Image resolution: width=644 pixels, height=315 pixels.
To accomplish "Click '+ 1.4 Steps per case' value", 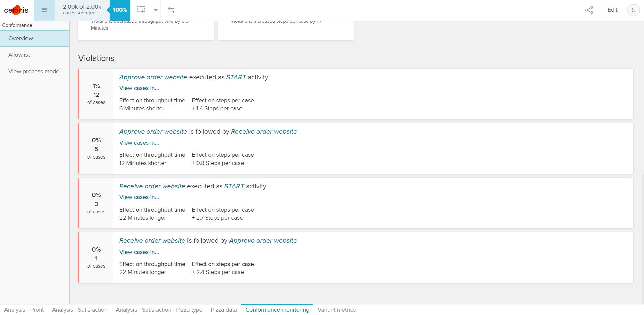I will 217,108.
